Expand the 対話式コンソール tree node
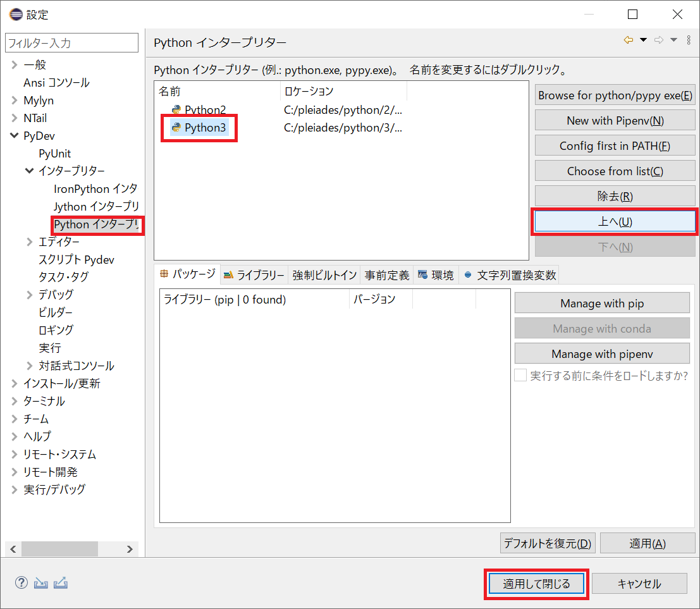700x609 pixels. (30, 366)
